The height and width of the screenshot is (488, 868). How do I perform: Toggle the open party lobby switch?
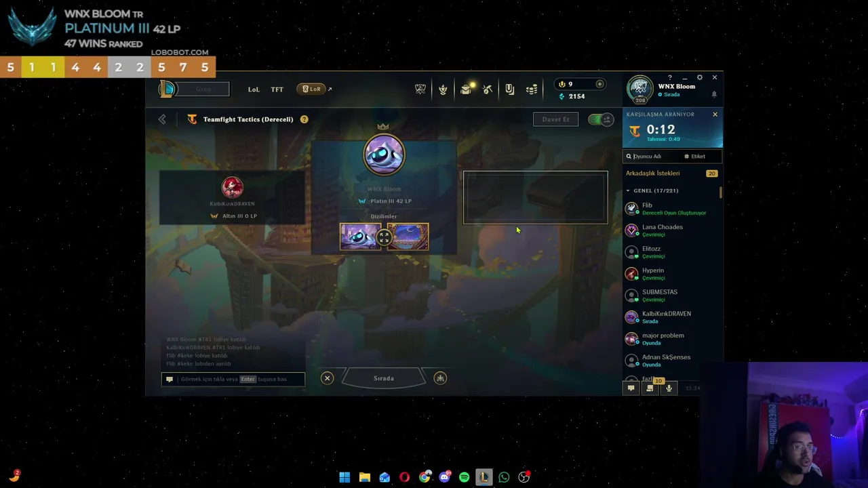(600, 119)
